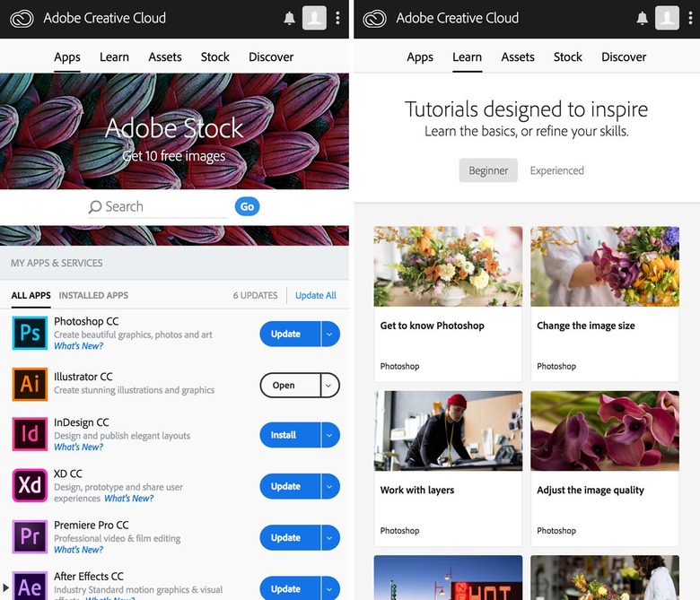Screen dimensions: 700x600
Task: Open the three-dot menu in left panel
Action: coord(337,18)
